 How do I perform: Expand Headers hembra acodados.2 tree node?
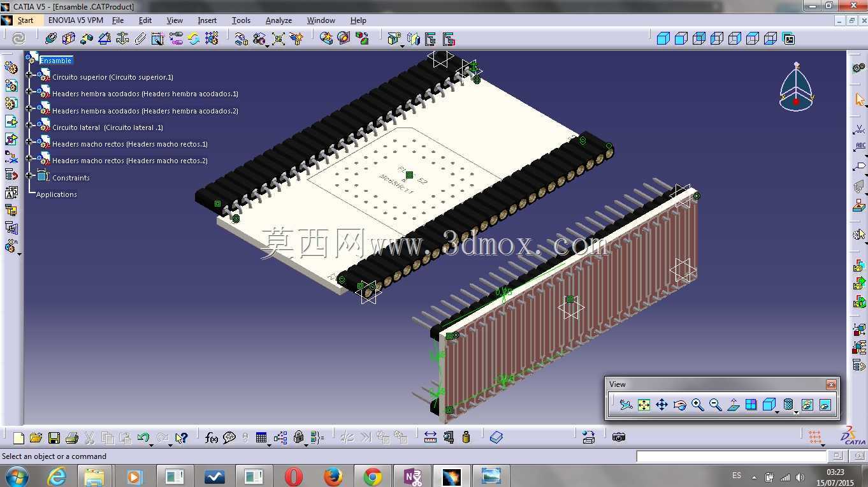29,108
